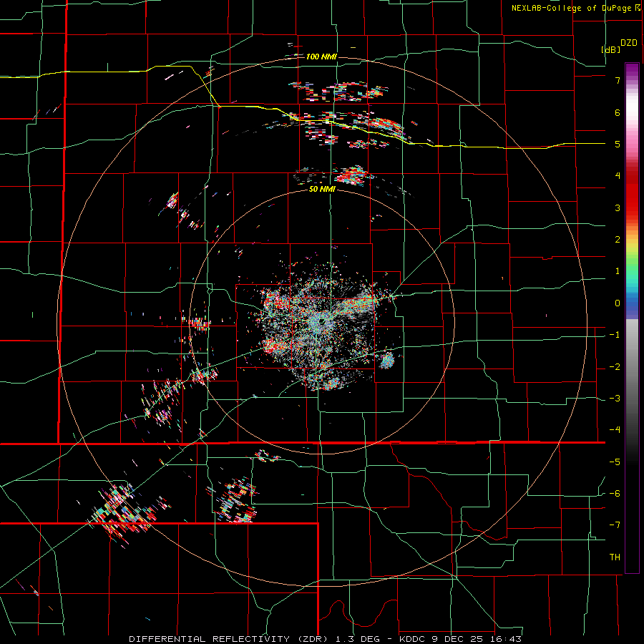644x644 pixels.
Task: Click the scale value 7 on legend
Action: pyautogui.click(x=618, y=80)
